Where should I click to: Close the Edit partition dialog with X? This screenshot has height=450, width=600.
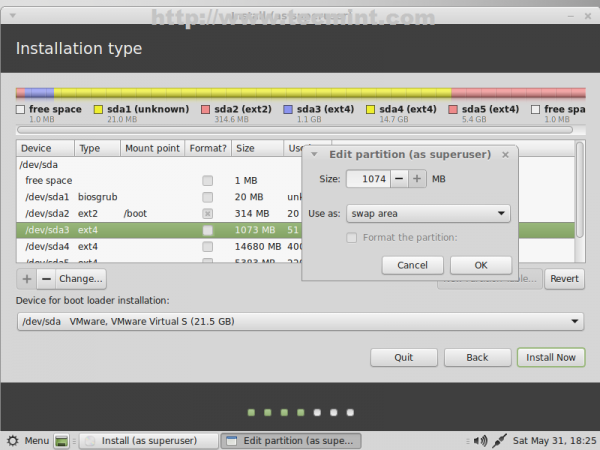click(x=505, y=155)
